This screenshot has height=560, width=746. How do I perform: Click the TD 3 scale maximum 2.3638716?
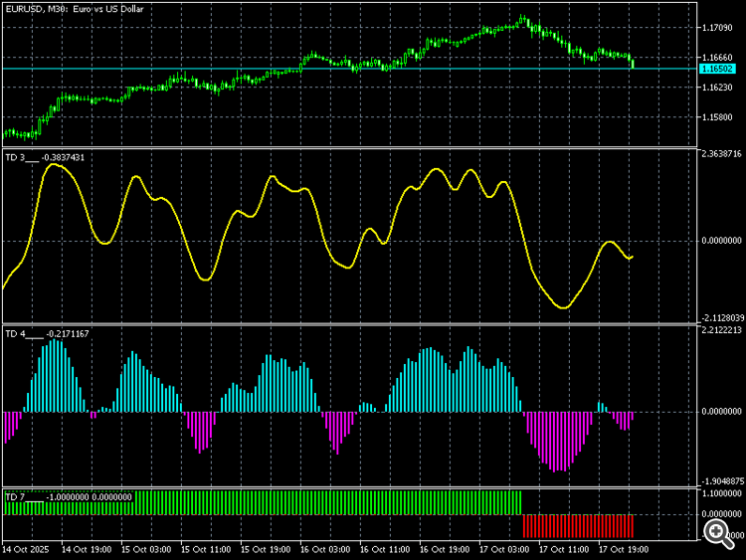(721, 154)
